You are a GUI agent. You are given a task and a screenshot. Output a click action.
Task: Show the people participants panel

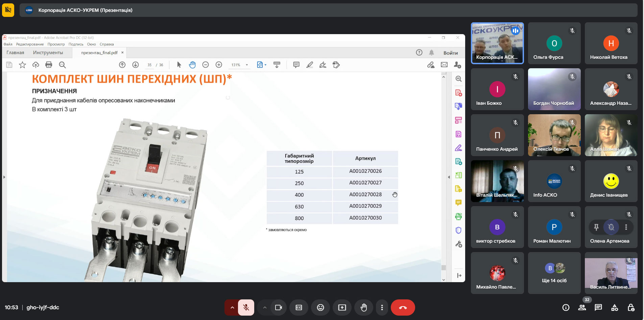click(582, 307)
